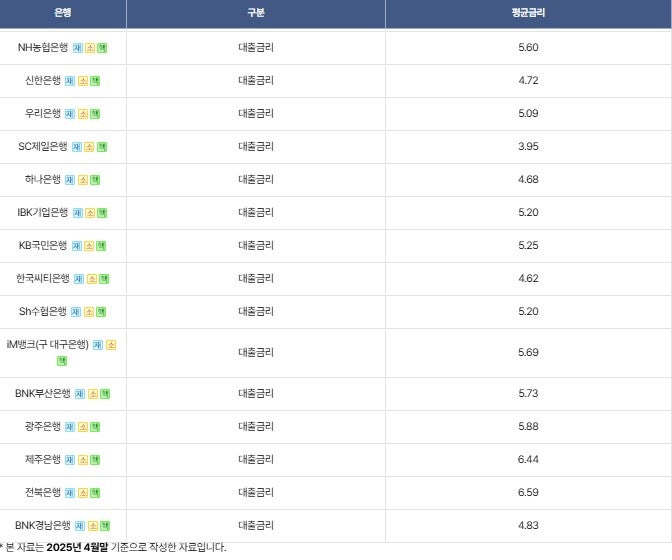This screenshot has width=672, height=560.
Task: Select the Sh수협은행 bank name
Action: 43,311
